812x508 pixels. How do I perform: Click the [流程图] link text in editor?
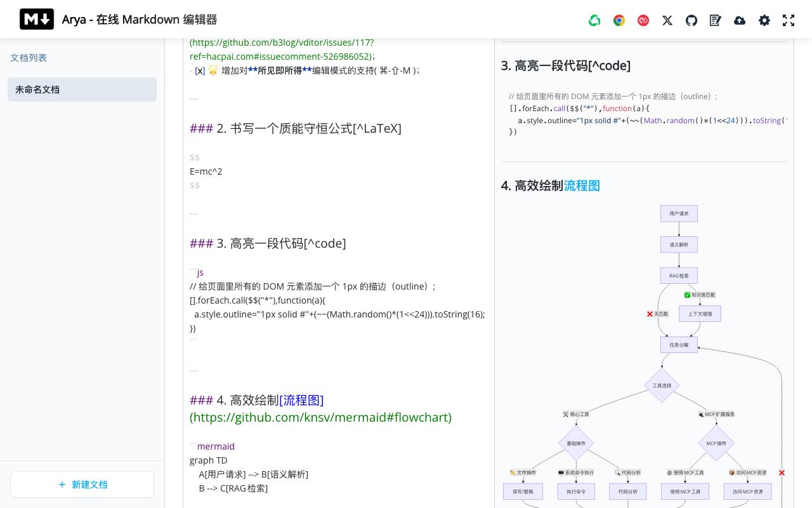pos(301,400)
